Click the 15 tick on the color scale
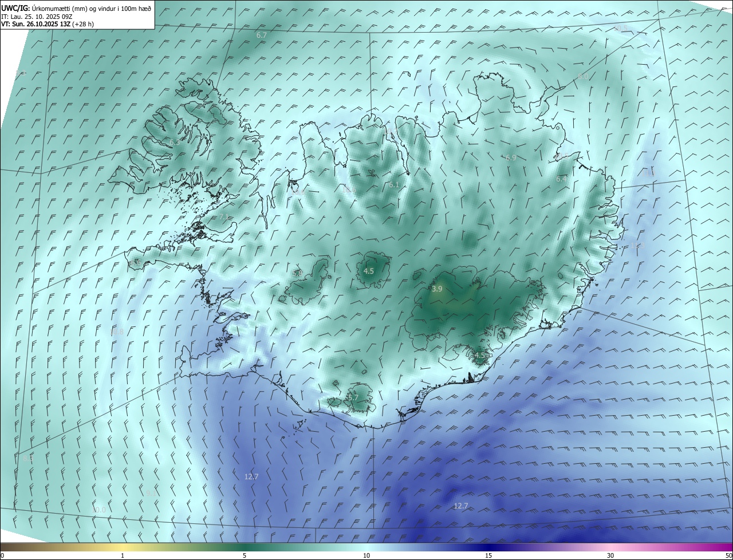Viewport: 733px width, 560px height. click(488, 555)
